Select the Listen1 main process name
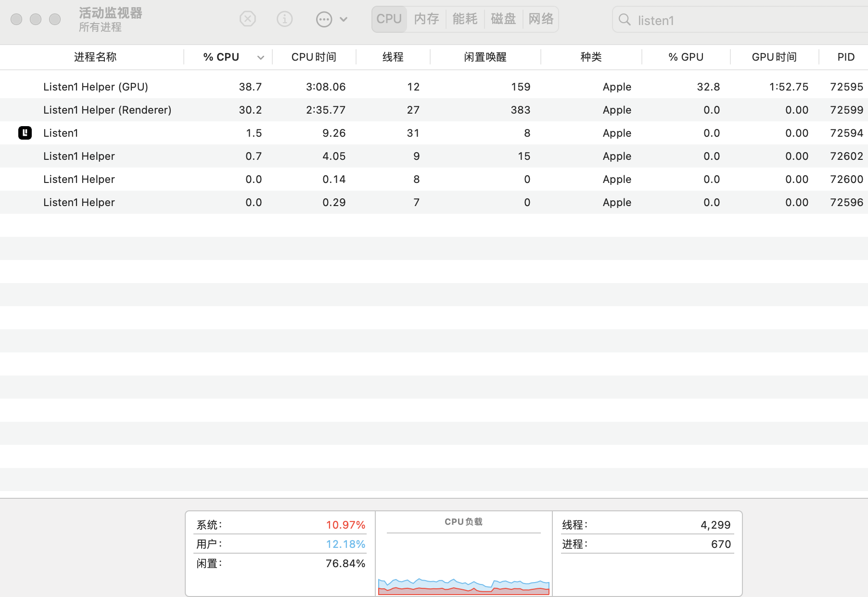Image resolution: width=868 pixels, height=597 pixels. 61,133
